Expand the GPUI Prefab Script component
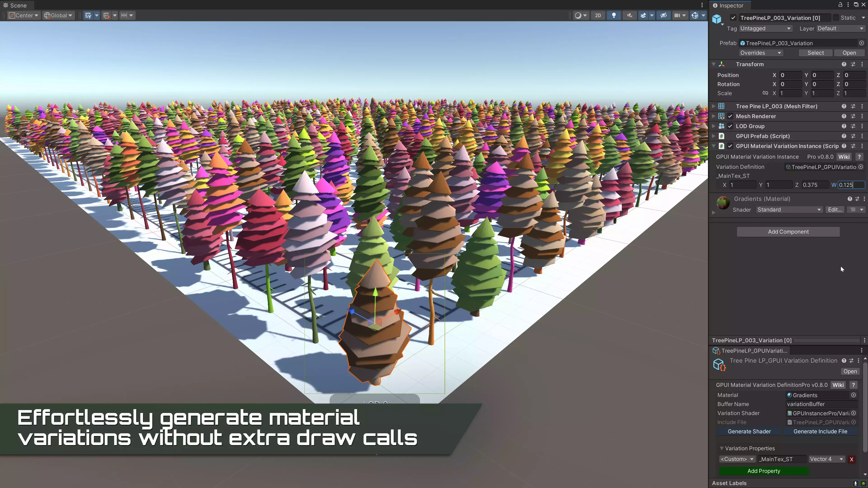This screenshot has height=488, width=868. [713, 136]
